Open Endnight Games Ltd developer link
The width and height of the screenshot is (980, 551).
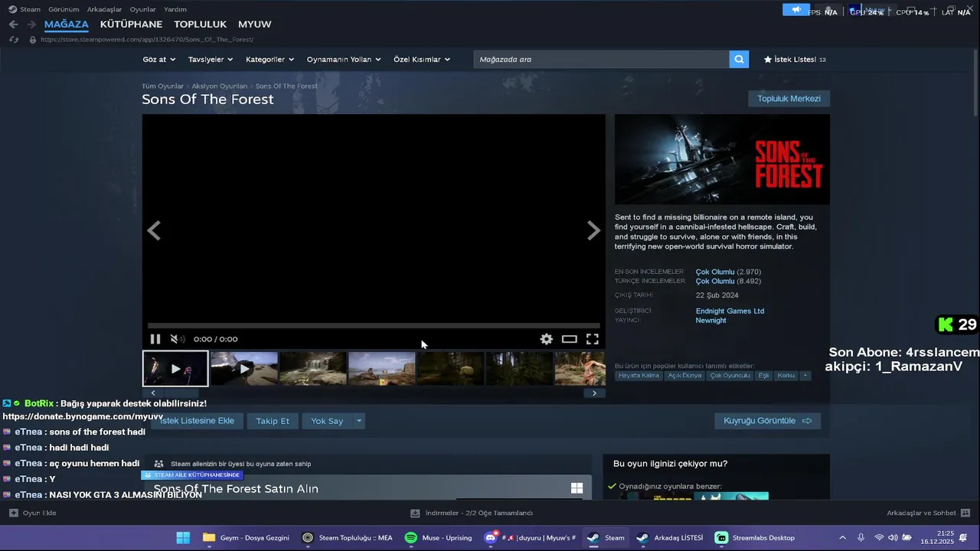click(730, 311)
